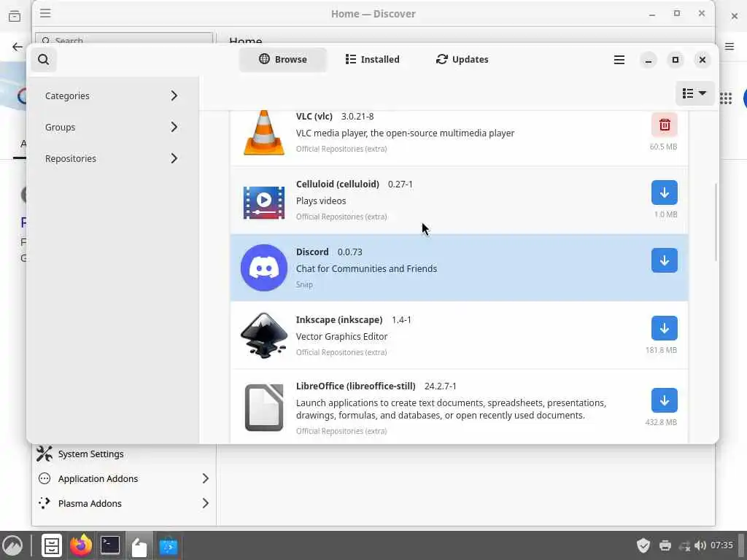Image resolution: width=747 pixels, height=560 pixels.
Task: Click the Discover search field
Action: coord(124,39)
